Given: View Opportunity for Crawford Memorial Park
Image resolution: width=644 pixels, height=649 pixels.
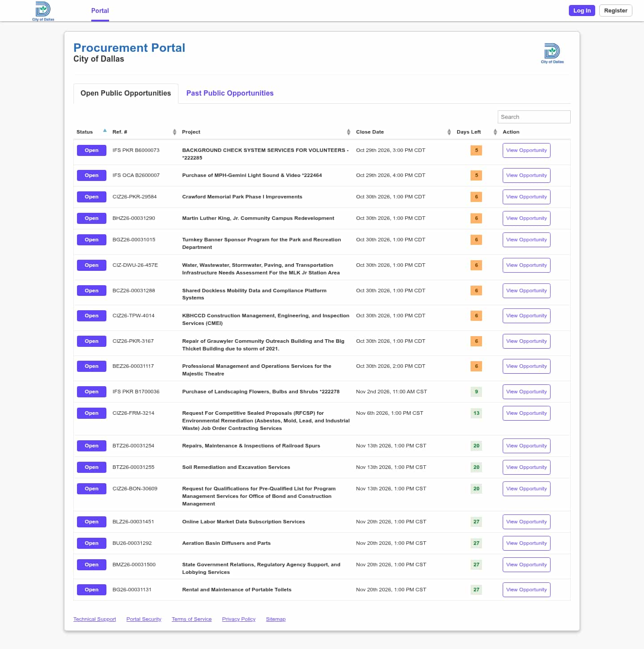Looking at the screenshot, I should coord(526,197).
